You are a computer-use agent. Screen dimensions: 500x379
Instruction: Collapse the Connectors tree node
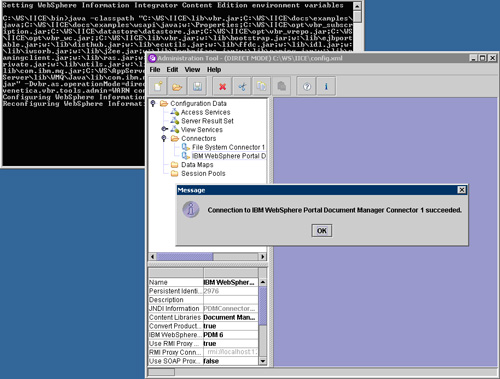point(164,138)
